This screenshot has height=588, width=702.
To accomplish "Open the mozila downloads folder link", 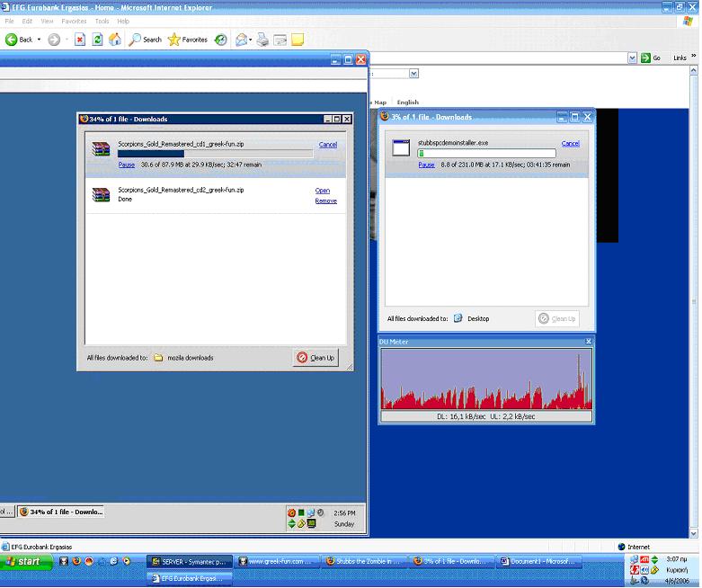I will point(183,358).
